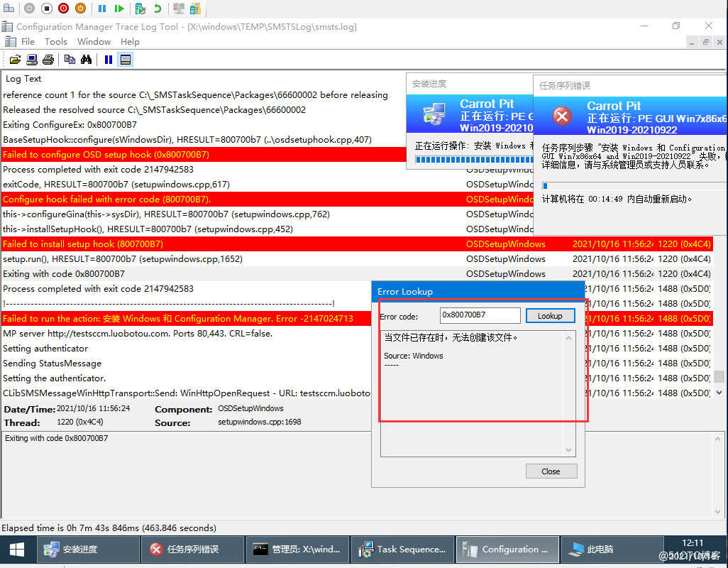The width and height of the screenshot is (728, 568).
Task: Open the Tools menu
Action: pyautogui.click(x=56, y=42)
